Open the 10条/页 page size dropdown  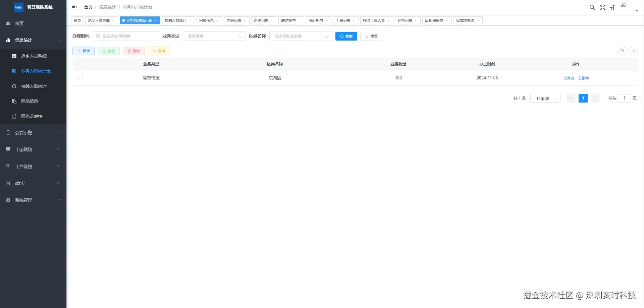pos(545,99)
